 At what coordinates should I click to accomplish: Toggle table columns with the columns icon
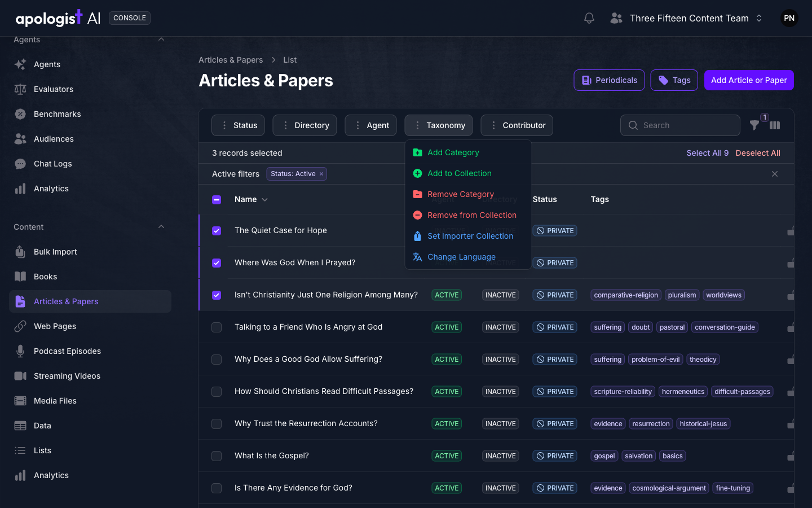click(775, 125)
